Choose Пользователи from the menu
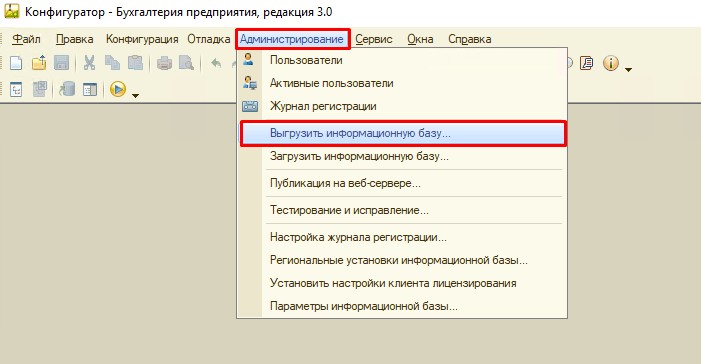 coord(402,60)
